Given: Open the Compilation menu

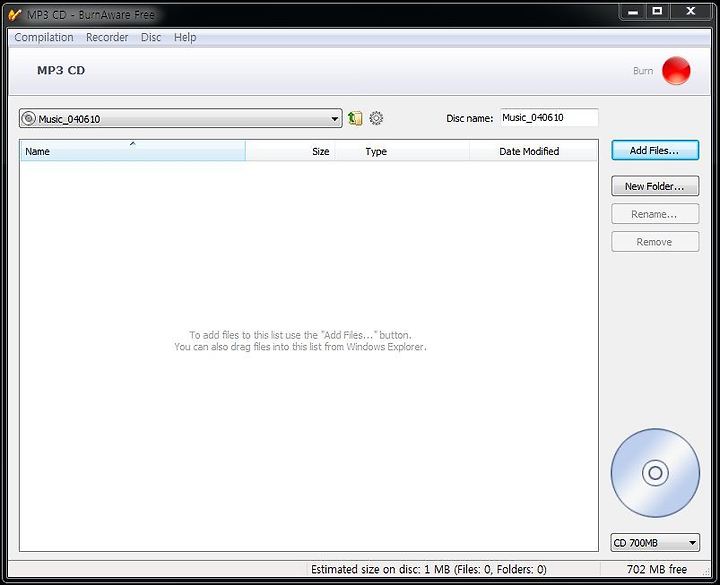Looking at the screenshot, I should pyautogui.click(x=44, y=37).
